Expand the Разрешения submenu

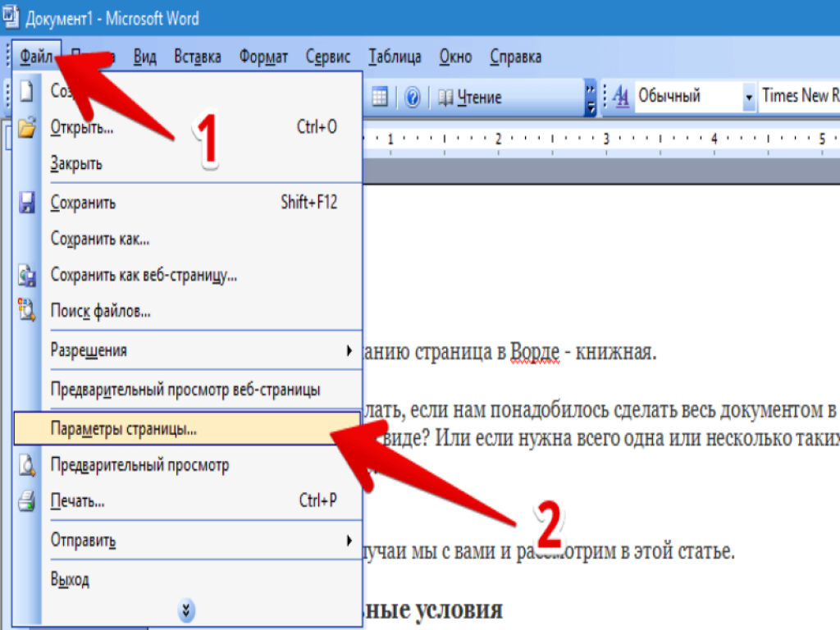click(188, 349)
